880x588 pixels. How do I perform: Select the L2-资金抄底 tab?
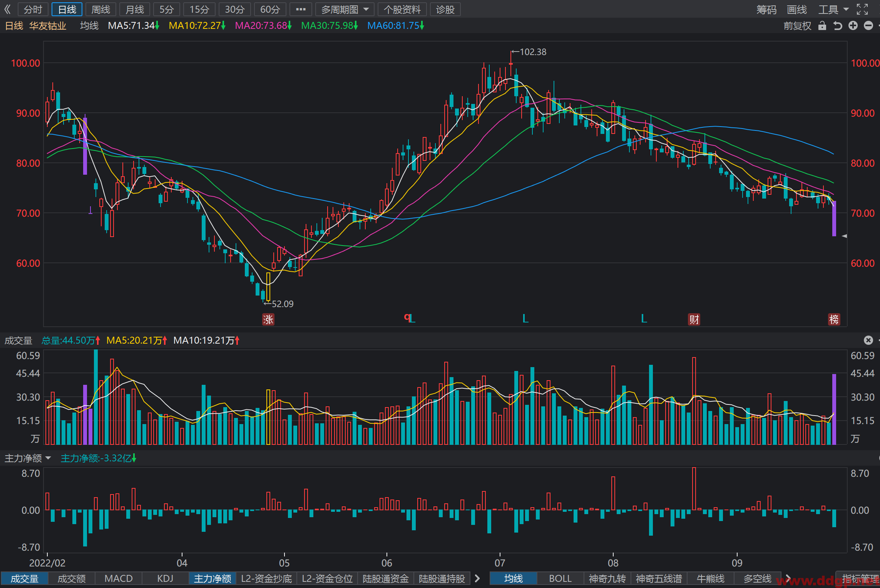(266, 579)
